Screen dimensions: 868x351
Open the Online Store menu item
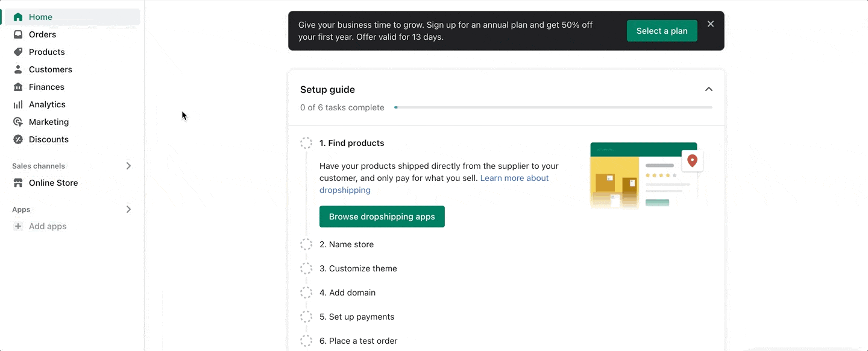pos(54,183)
